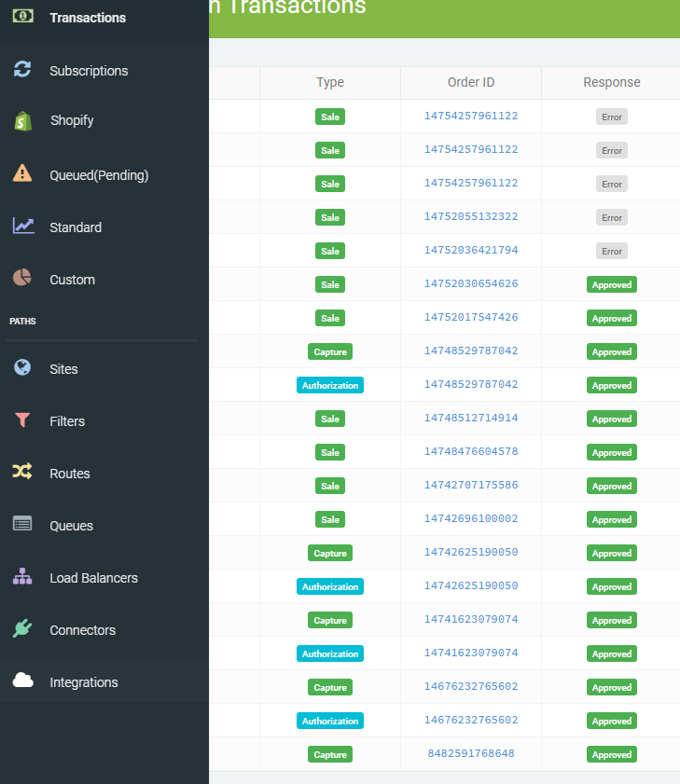This screenshot has height=784, width=680.
Task: Click Sale badge for order 14742696100002
Action: click(330, 519)
